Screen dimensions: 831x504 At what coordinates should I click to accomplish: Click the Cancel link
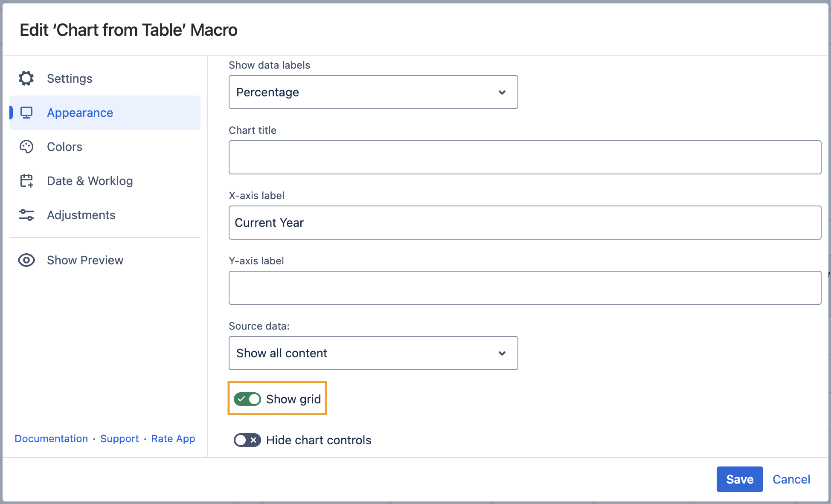point(791,479)
